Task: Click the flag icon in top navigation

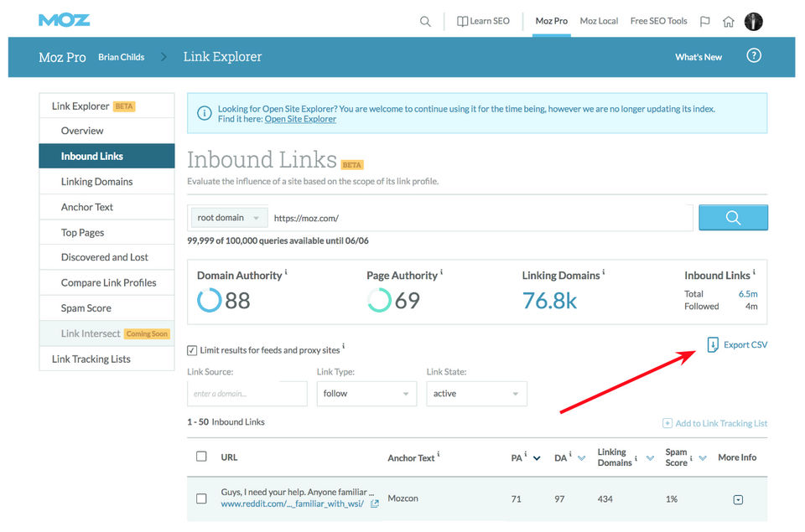Action: 705,22
